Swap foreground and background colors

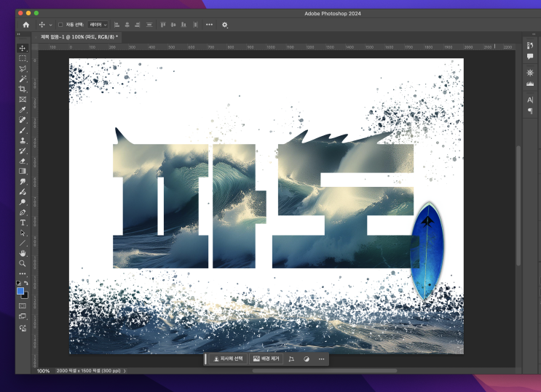pos(26,283)
